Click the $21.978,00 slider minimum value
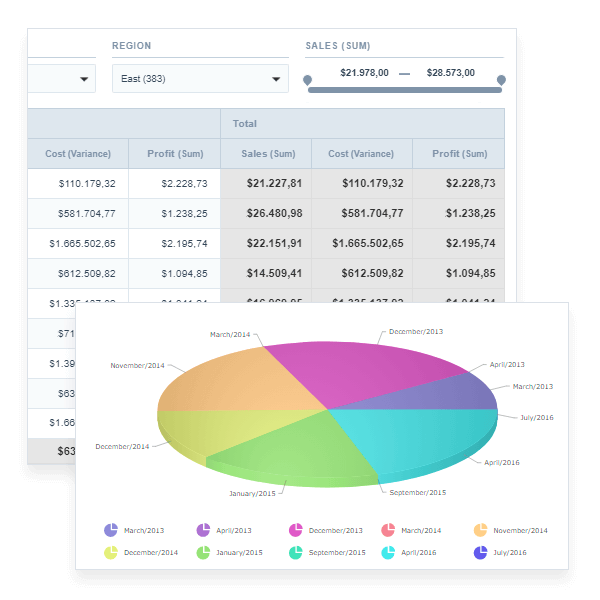Viewport: 600px width, 600px height. [x=364, y=73]
